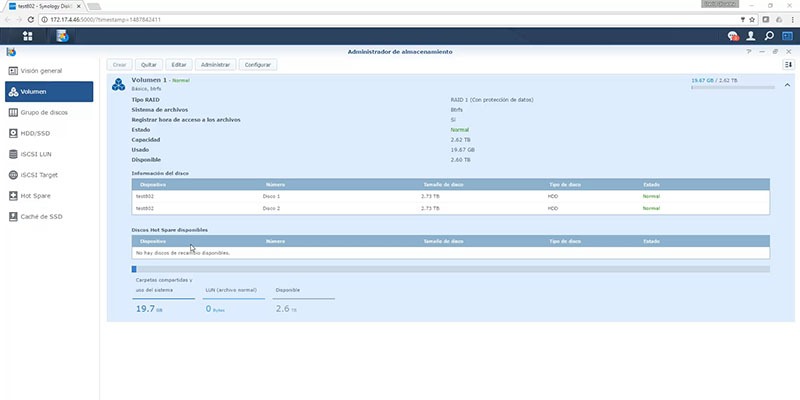Click the Disco 1 table row
Screen dimensions: 800x400
(451, 196)
